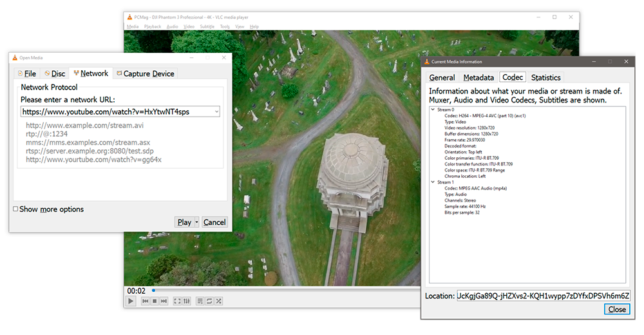Open the Play button dropdown arrow

[196, 222]
